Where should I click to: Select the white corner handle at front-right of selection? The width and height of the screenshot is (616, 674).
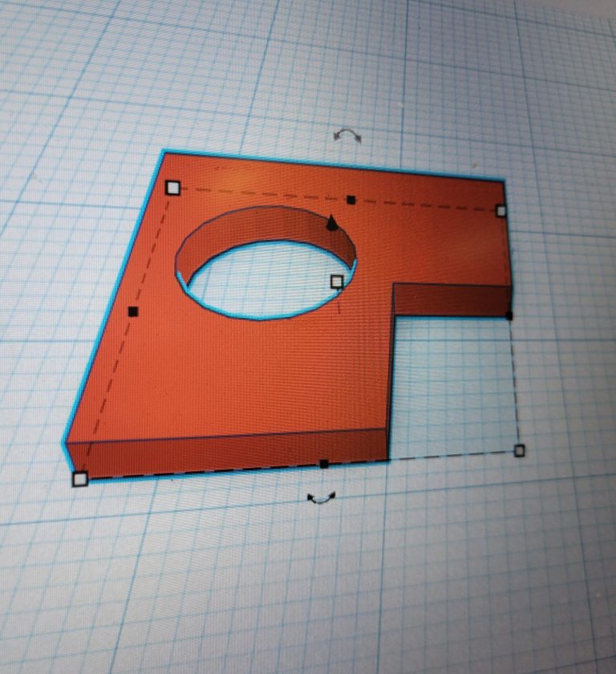(519, 450)
